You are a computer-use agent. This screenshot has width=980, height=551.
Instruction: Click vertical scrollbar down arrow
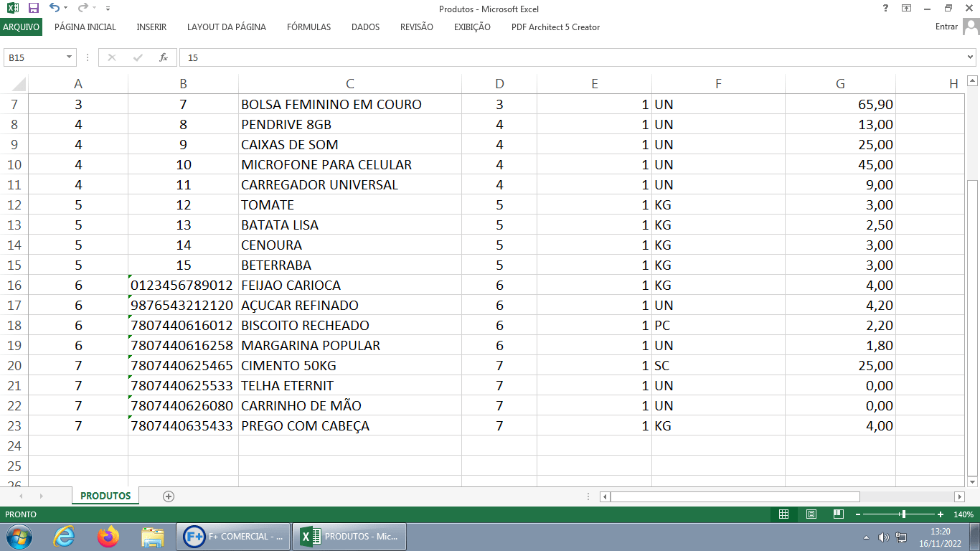(972, 481)
